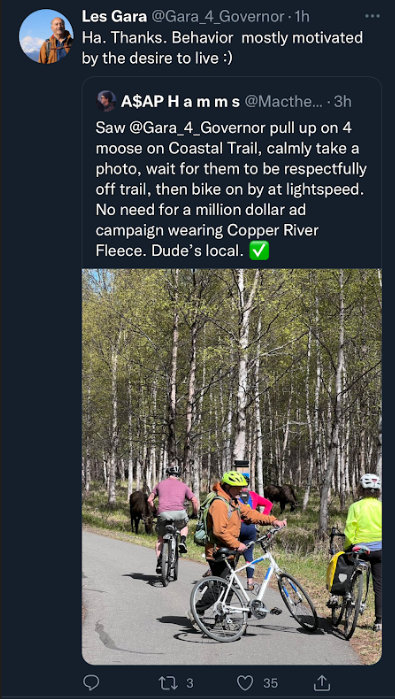Open the 3h timestamp on quoted tweet

coord(342,102)
